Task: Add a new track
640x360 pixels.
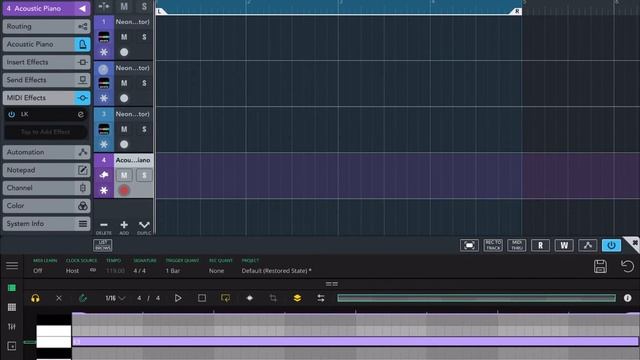Action: [124, 227]
